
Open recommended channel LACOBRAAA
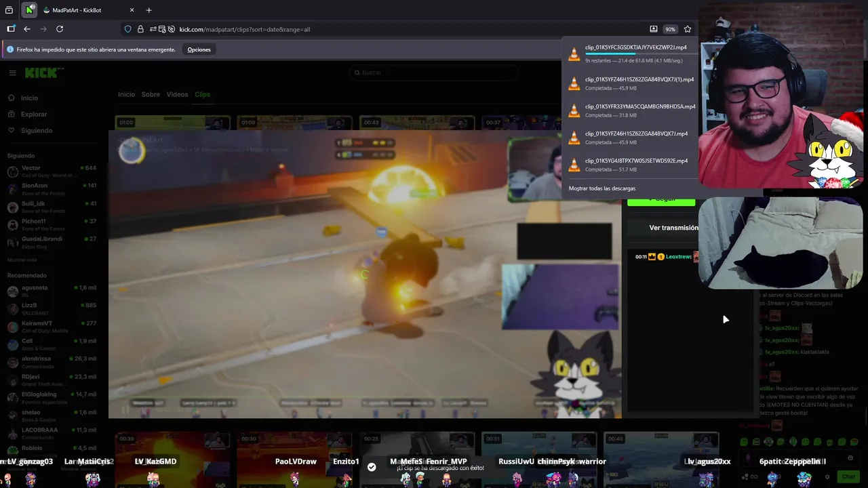pyautogui.click(x=53, y=433)
